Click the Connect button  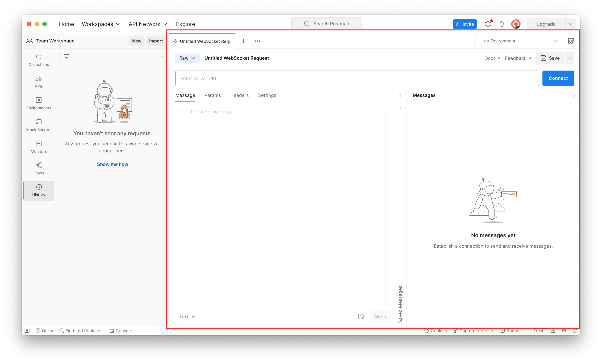pos(558,78)
